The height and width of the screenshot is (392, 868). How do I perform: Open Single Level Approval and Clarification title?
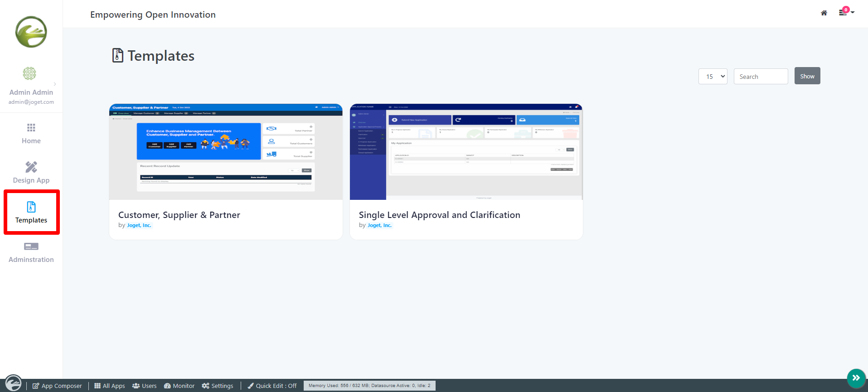click(x=440, y=215)
